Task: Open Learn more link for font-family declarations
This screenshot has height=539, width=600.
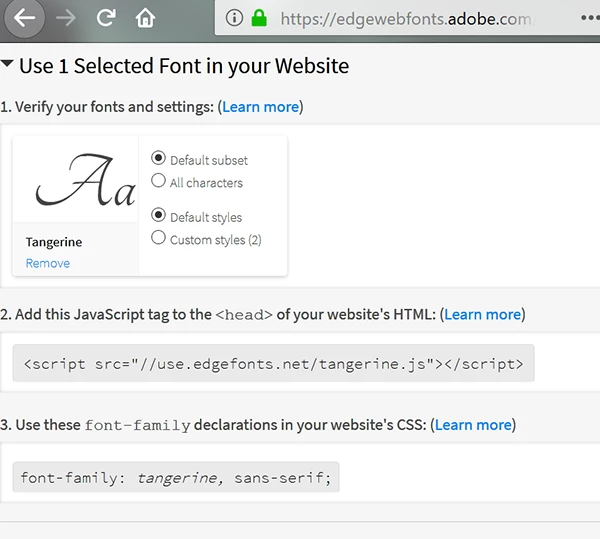Action: click(x=472, y=425)
